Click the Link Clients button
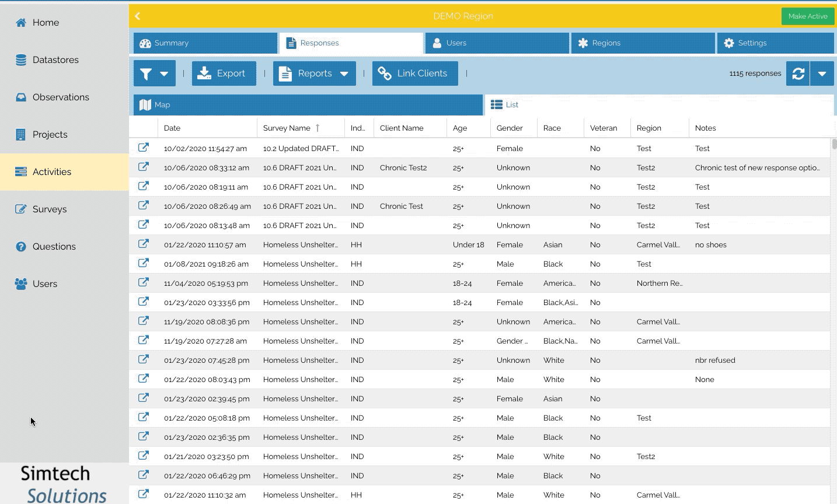 click(414, 73)
